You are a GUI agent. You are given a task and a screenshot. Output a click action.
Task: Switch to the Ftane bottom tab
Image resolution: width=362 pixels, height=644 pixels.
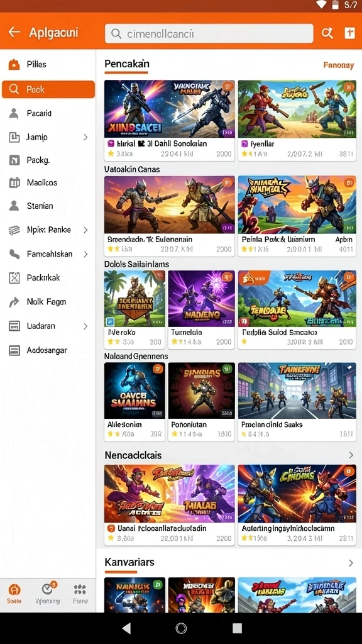[80, 594]
